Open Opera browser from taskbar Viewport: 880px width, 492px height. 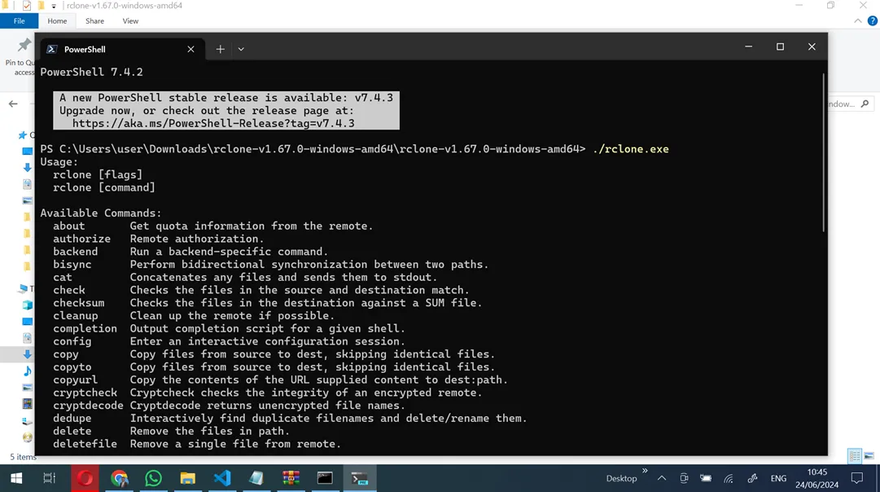tap(85, 478)
